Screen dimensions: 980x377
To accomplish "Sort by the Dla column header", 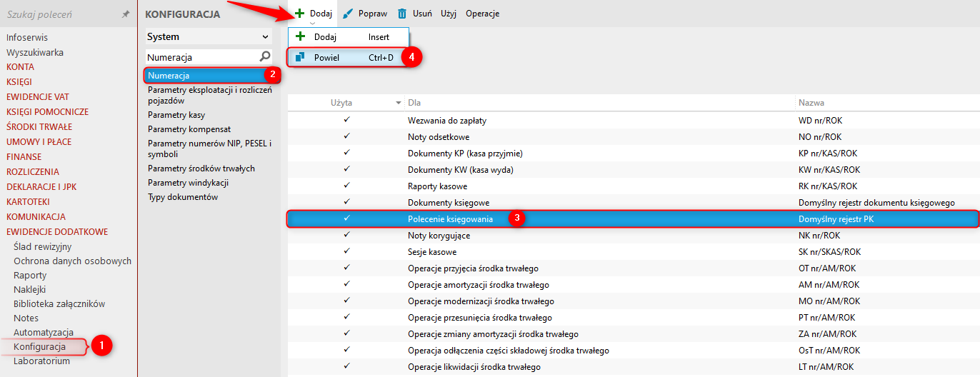I will click(x=414, y=104).
